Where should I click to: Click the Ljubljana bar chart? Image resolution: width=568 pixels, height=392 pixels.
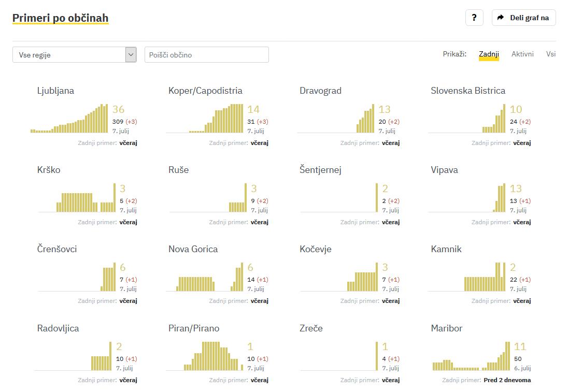69,119
